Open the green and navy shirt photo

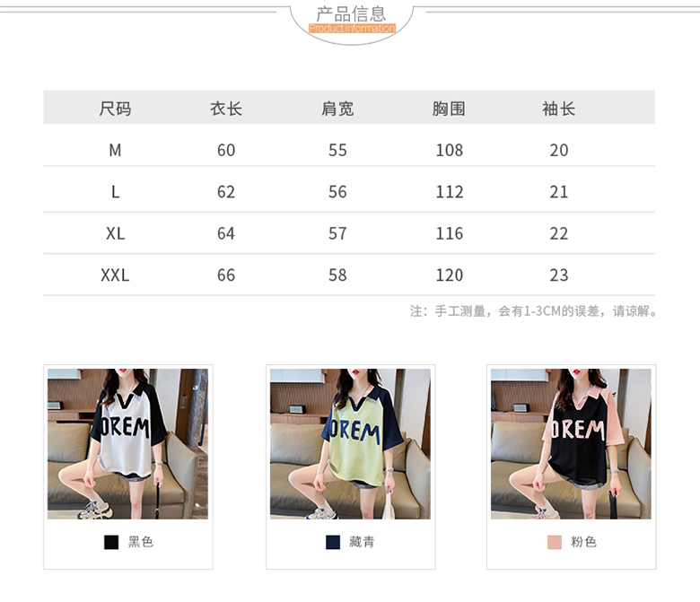pos(350,443)
